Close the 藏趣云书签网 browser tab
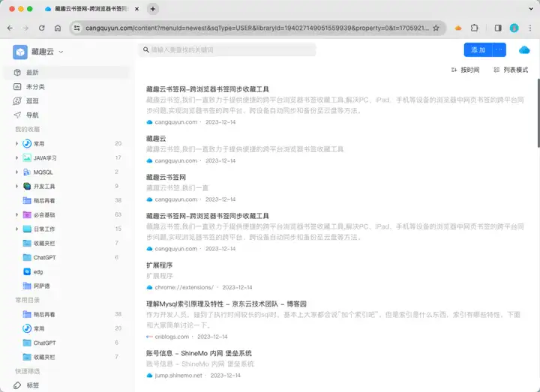Screen dimensions: 540x392 [136, 9]
